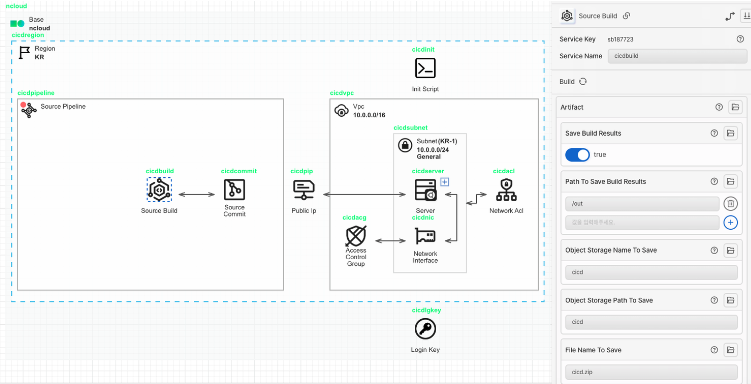Select the Network Interface node icon
This screenshot has width=751, height=384.
[425, 237]
